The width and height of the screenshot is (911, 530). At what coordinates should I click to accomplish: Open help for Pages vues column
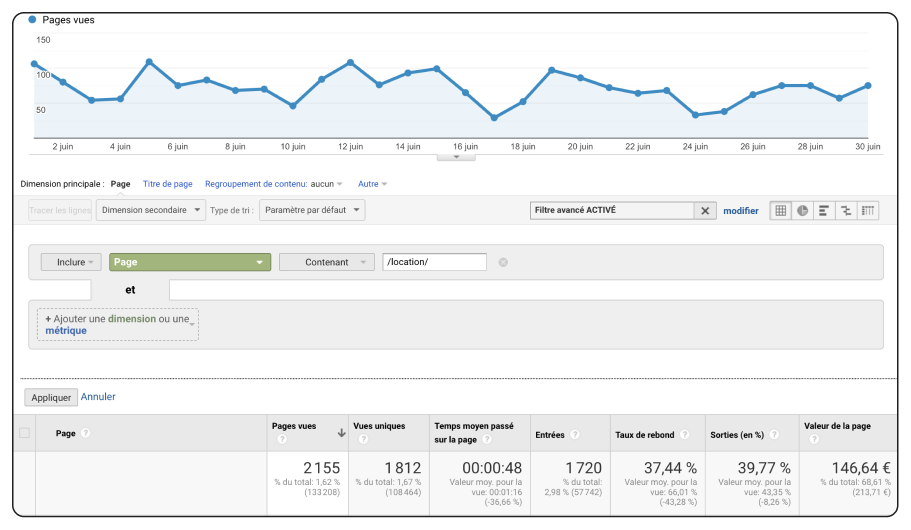point(282,439)
